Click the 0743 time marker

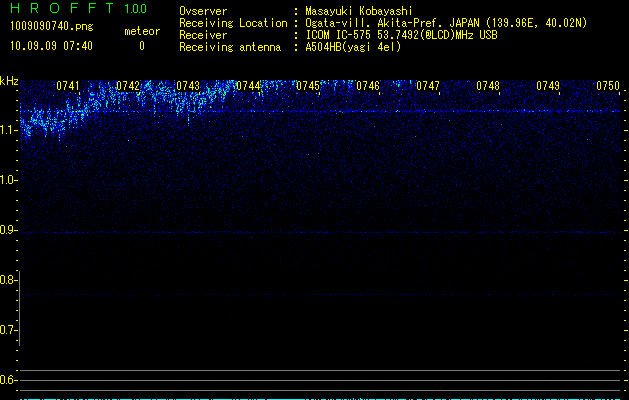[x=188, y=86]
